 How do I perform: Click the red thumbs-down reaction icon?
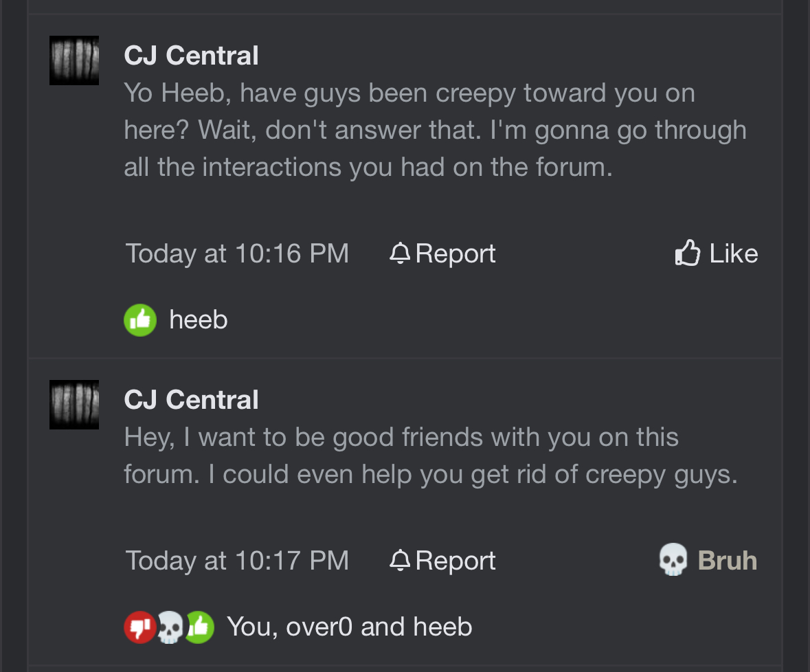[x=139, y=627]
